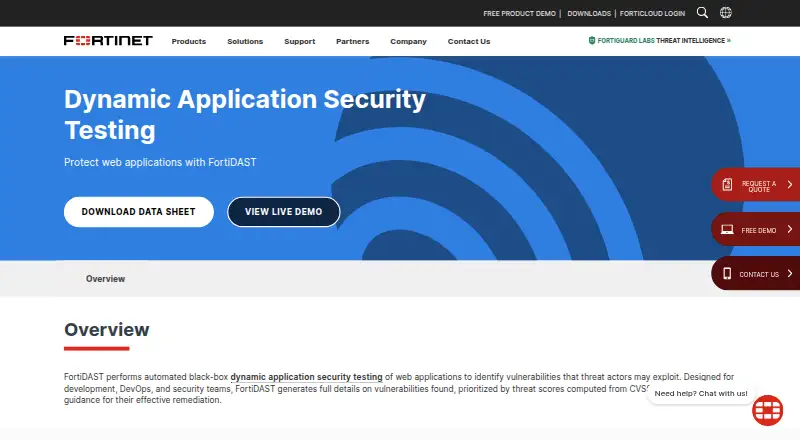Open the Partners menu

coord(353,41)
